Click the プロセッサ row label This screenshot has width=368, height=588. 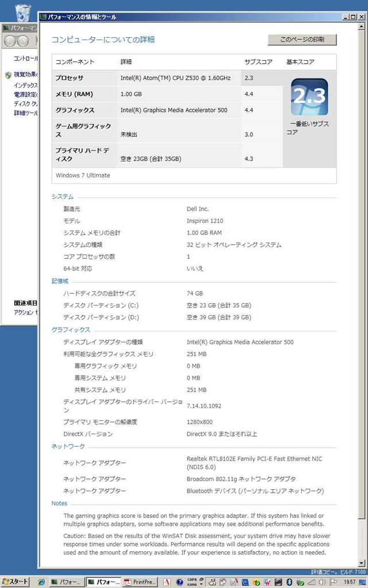click(70, 78)
